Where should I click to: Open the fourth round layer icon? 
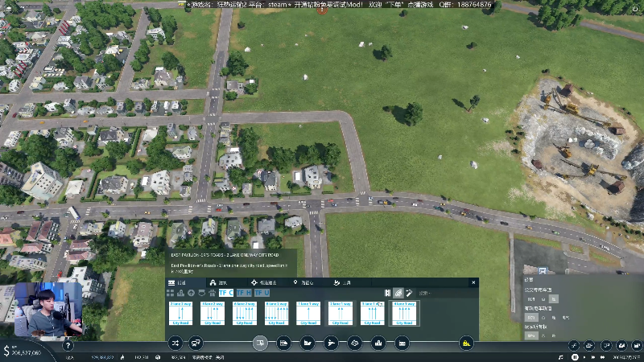tap(621, 345)
